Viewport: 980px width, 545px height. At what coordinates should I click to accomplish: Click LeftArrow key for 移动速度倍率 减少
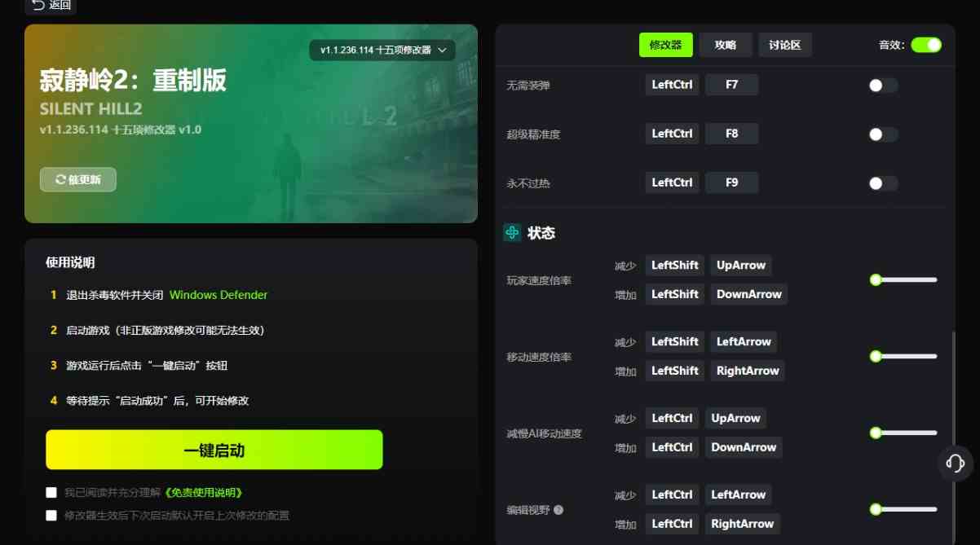point(744,342)
